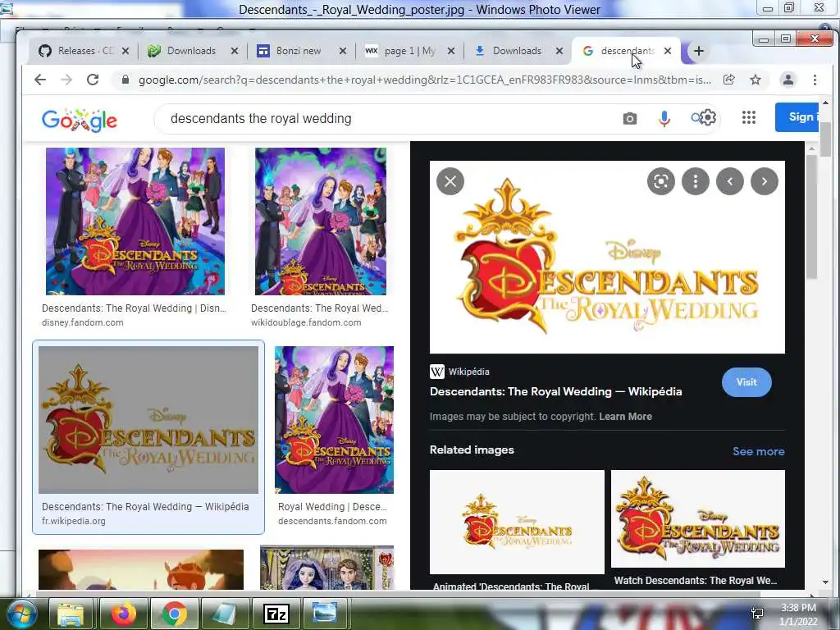
Task: Open Chrome three-dot menu
Action: pos(815,80)
